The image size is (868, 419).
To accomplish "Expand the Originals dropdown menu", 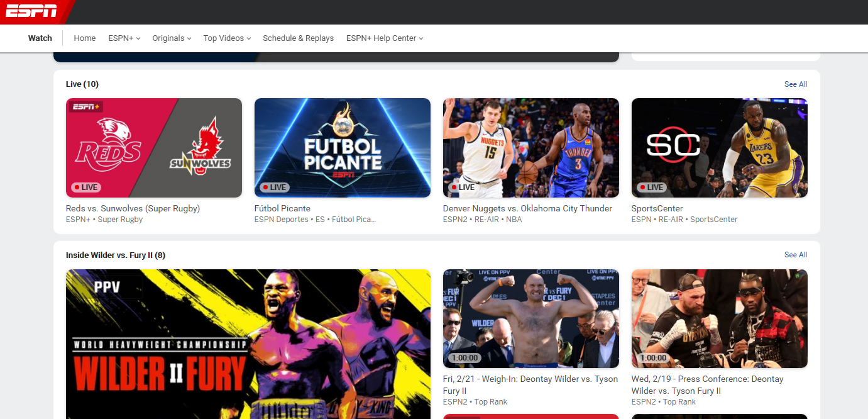I will click(x=172, y=38).
